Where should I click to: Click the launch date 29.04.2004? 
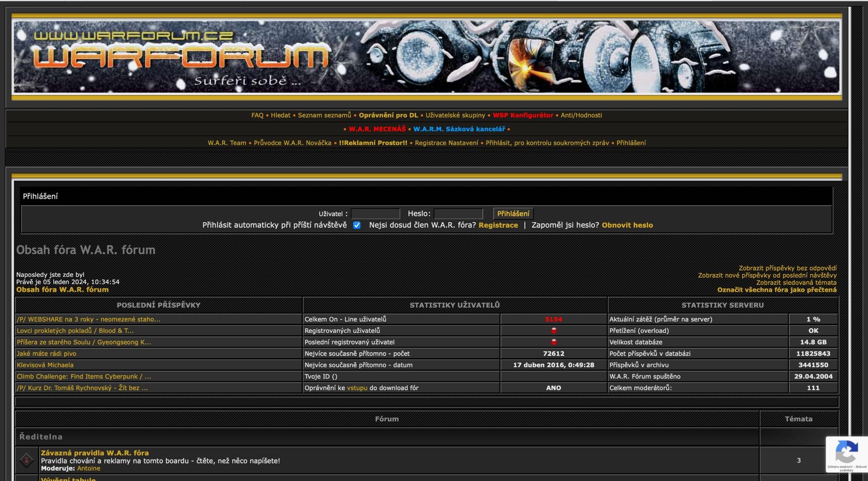click(813, 376)
